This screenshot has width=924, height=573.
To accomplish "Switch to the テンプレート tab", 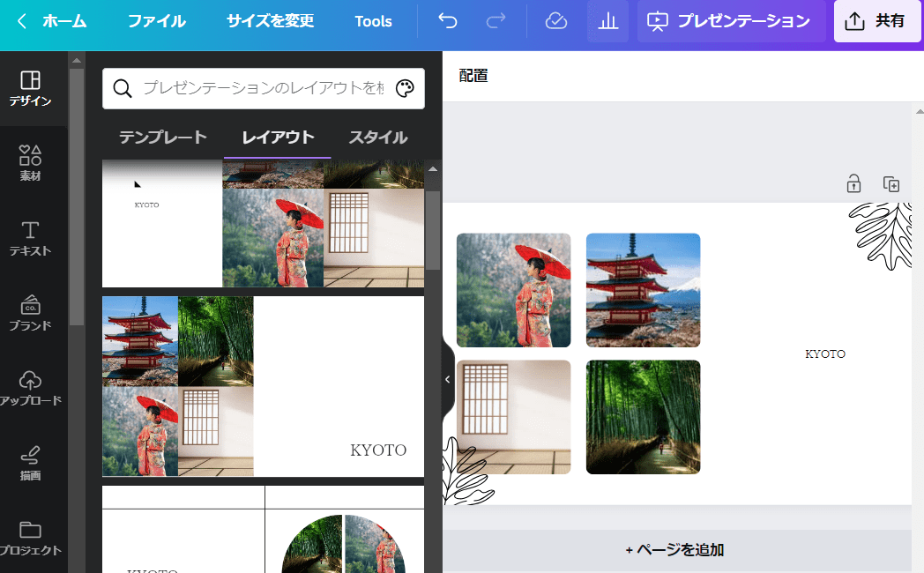I will click(x=162, y=138).
